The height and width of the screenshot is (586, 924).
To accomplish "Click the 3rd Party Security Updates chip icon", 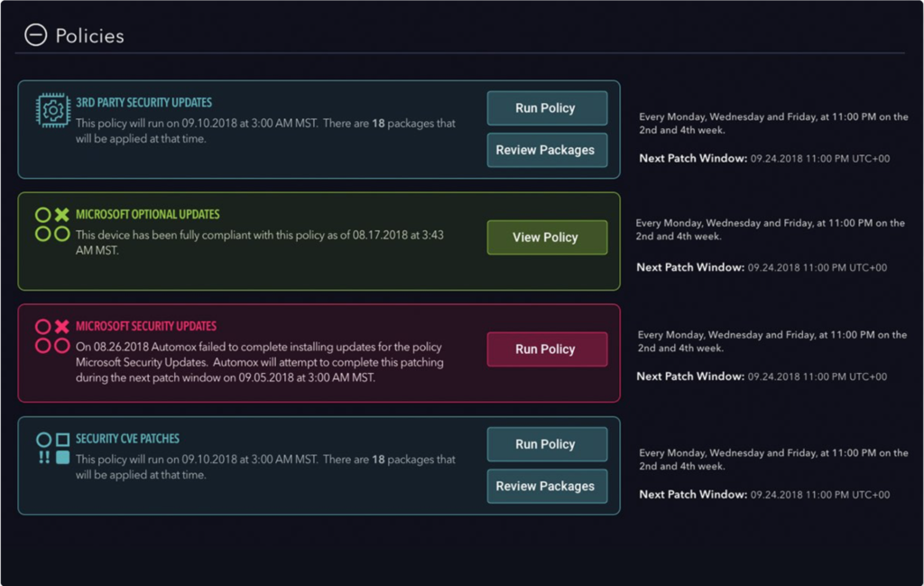I will click(52, 111).
